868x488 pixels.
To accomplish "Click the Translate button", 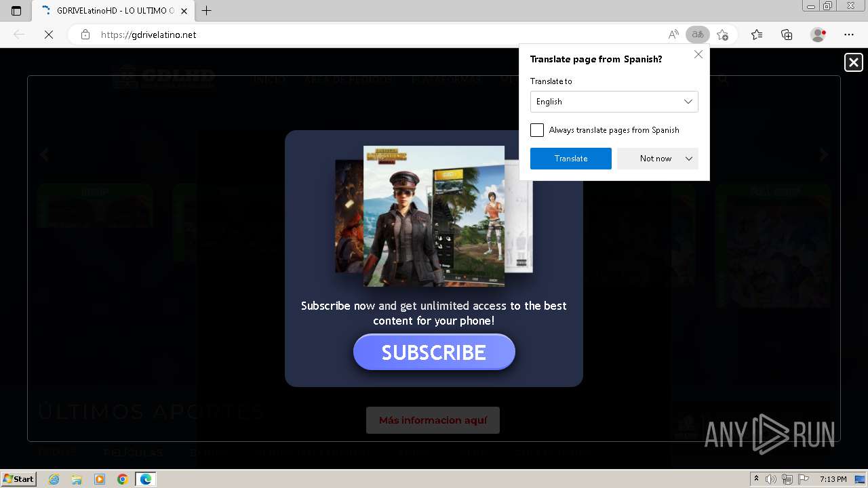I will point(571,159).
